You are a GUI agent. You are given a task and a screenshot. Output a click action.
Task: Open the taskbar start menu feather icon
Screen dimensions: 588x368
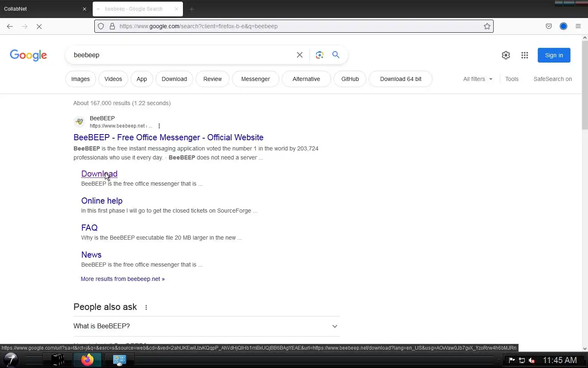pyautogui.click(x=11, y=360)
